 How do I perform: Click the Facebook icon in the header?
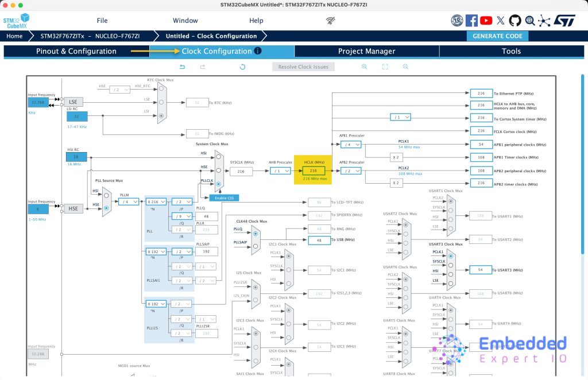(x=471, y=21)
